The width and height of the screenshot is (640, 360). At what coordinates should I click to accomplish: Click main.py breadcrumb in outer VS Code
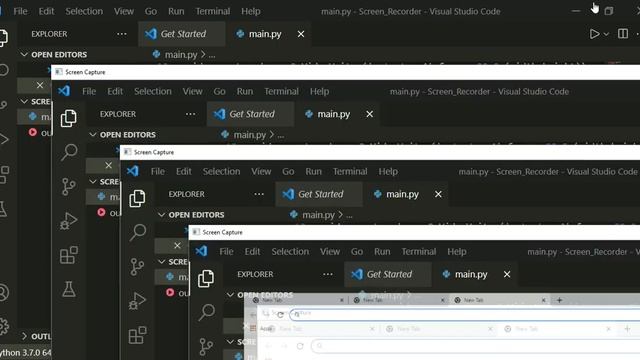(x=181, y=55)
